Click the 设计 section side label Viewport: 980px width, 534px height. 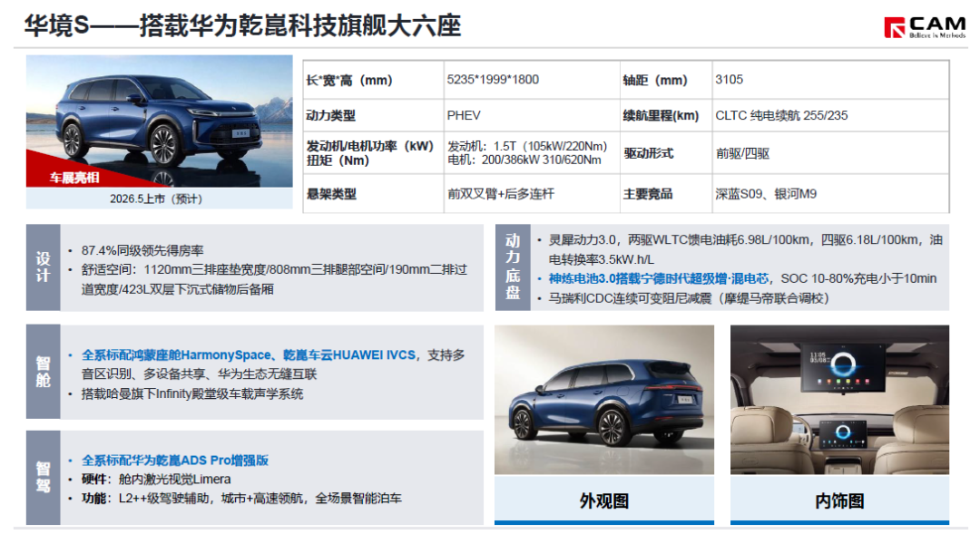tap(44, 267)
